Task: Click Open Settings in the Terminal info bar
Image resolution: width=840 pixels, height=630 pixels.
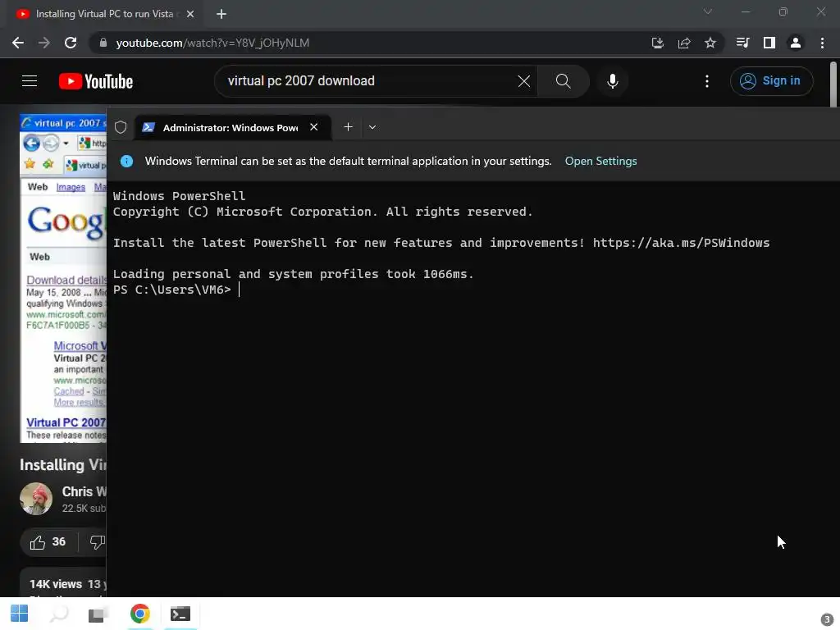Action: tap(600, 162)
